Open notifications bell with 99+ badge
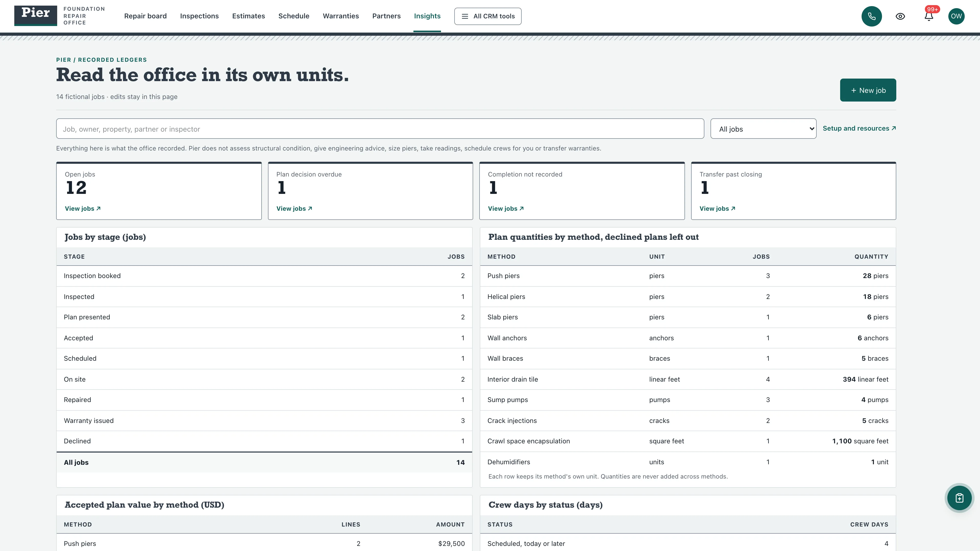The width and height of the screenshot is (980, 551). click(929, 16)
